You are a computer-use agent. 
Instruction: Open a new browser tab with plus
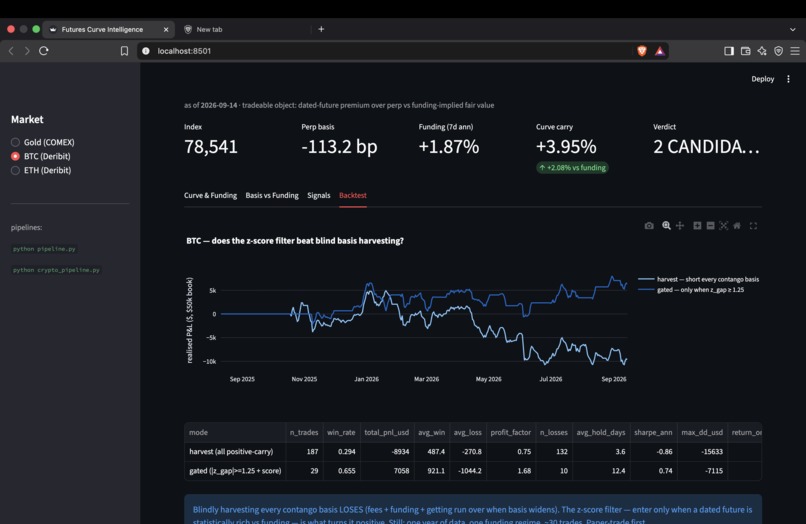point(321,29)
